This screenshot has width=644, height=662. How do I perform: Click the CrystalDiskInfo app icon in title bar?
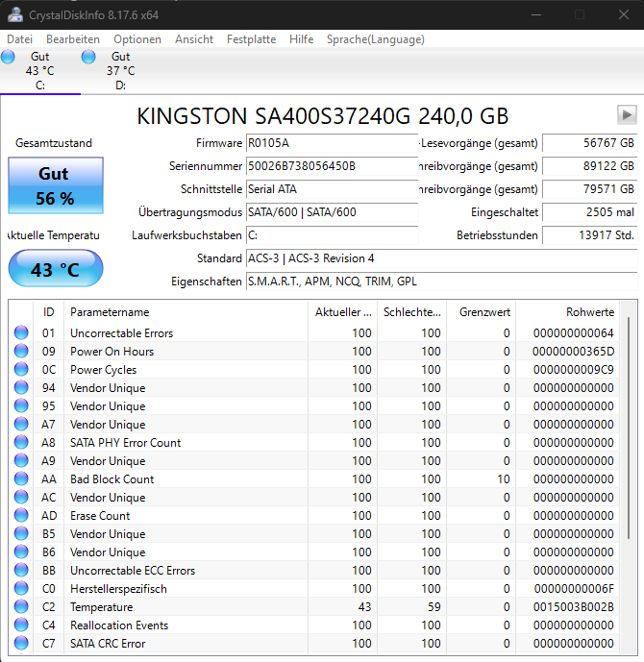click(15, 14)
